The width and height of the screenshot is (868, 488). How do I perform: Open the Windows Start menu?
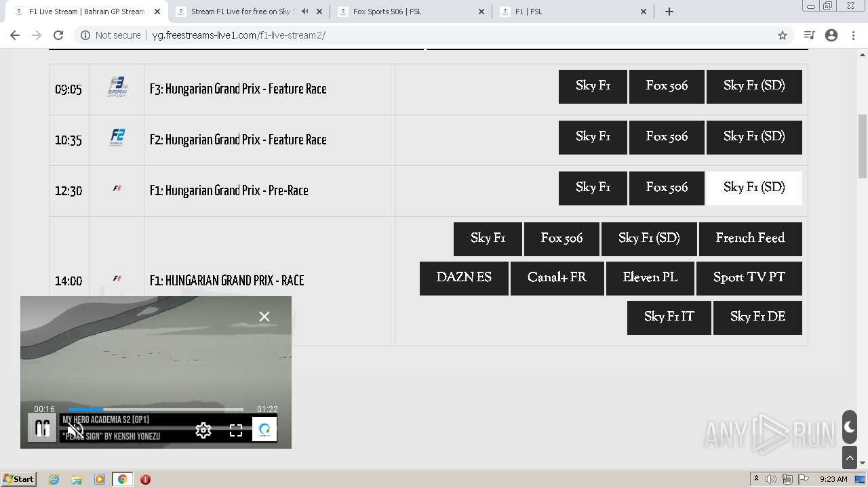19,479
